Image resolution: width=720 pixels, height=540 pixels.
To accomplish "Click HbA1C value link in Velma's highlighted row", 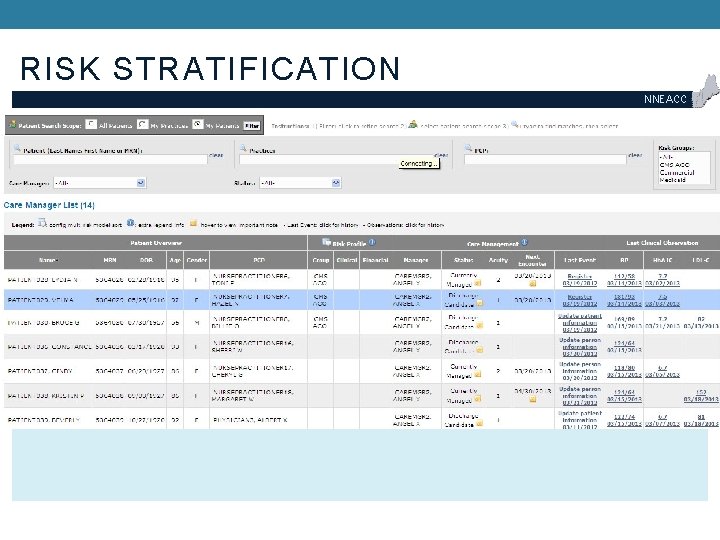I will tap(662, 300).
